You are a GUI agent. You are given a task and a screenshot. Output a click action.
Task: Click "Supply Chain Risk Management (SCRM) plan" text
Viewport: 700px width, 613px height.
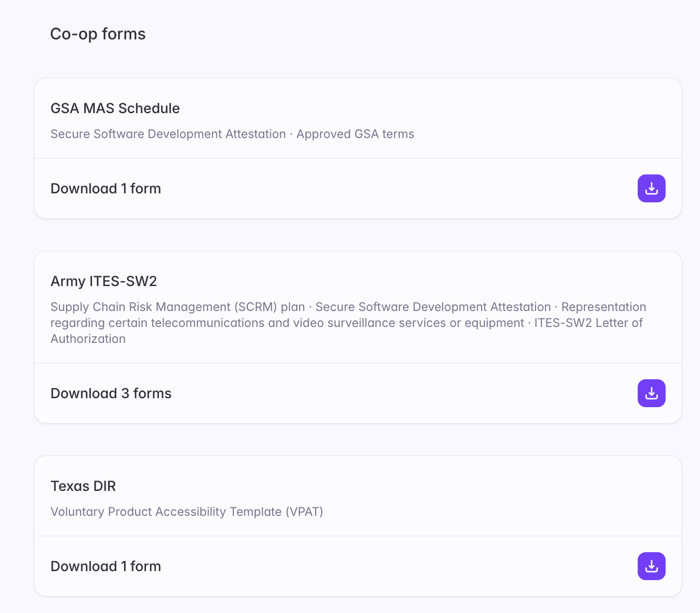(178, 307)
